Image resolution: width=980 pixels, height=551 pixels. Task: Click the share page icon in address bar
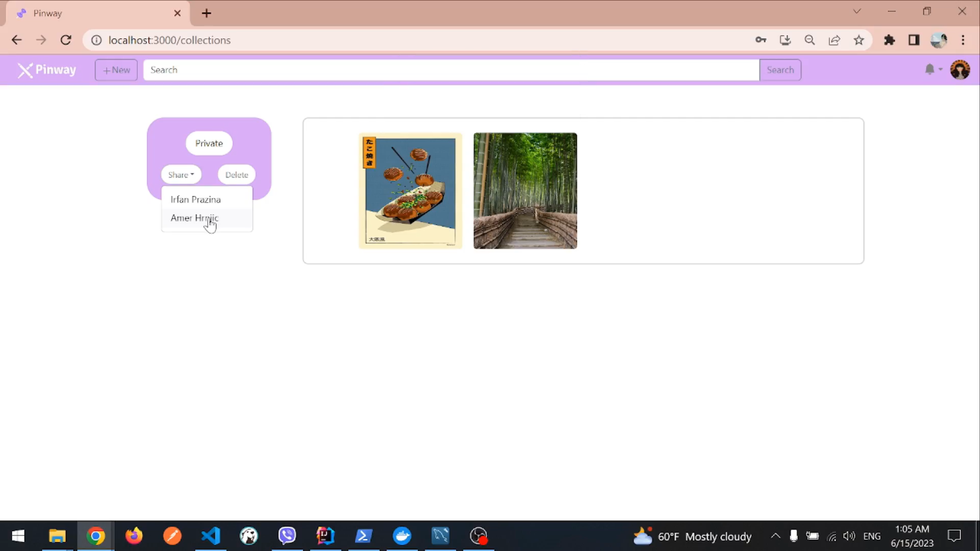coord(835,40)
